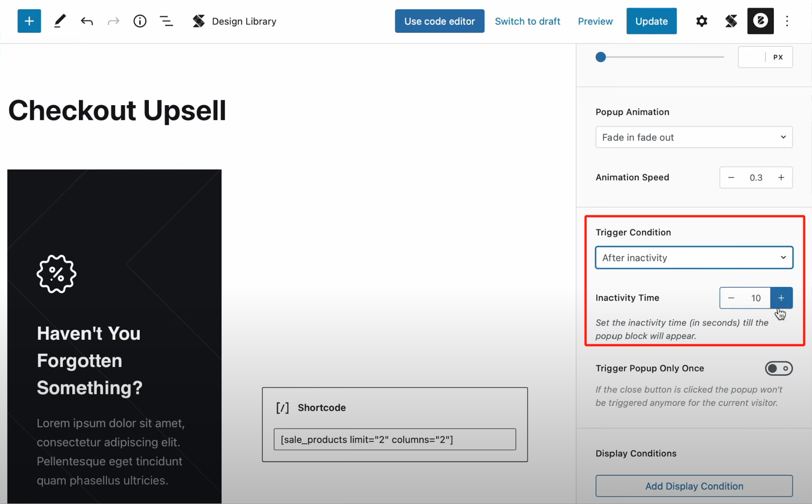Image resolution: width=812 pixels, height=504 pixels.
Task: Click the Update button
Action: [651, 21]
